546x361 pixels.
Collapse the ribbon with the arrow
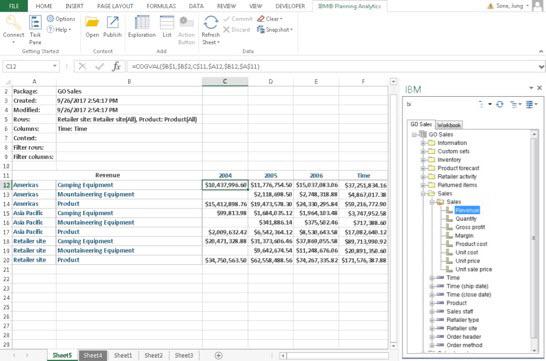tap(541, 52)
